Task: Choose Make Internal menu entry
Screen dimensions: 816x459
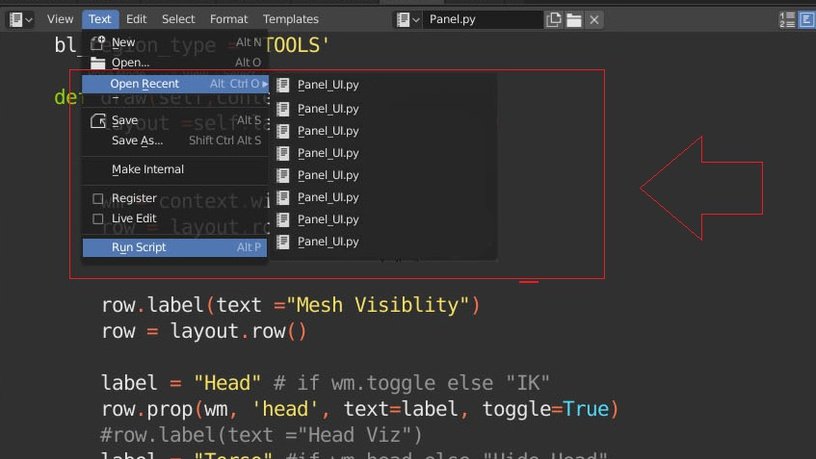Action: pos(175,169)
